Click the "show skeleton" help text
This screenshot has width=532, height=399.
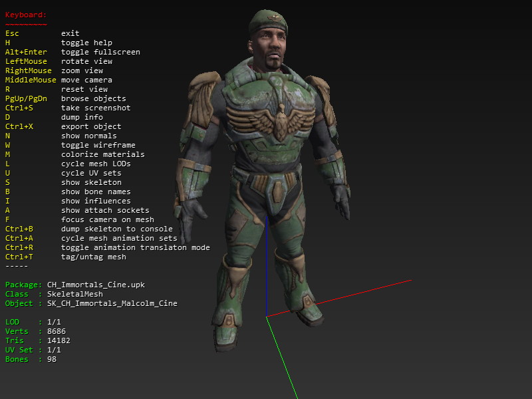pyautogui.click(x=91, y=182)
